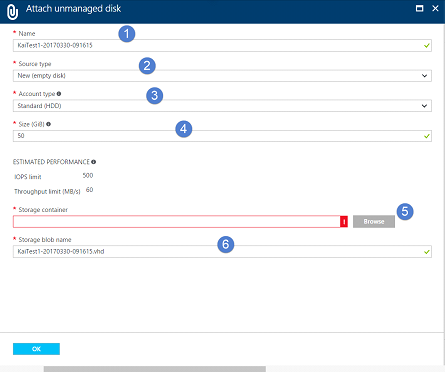Show info tooltip for Account type
The image size is (445, 372).
(x=59, y=94)
